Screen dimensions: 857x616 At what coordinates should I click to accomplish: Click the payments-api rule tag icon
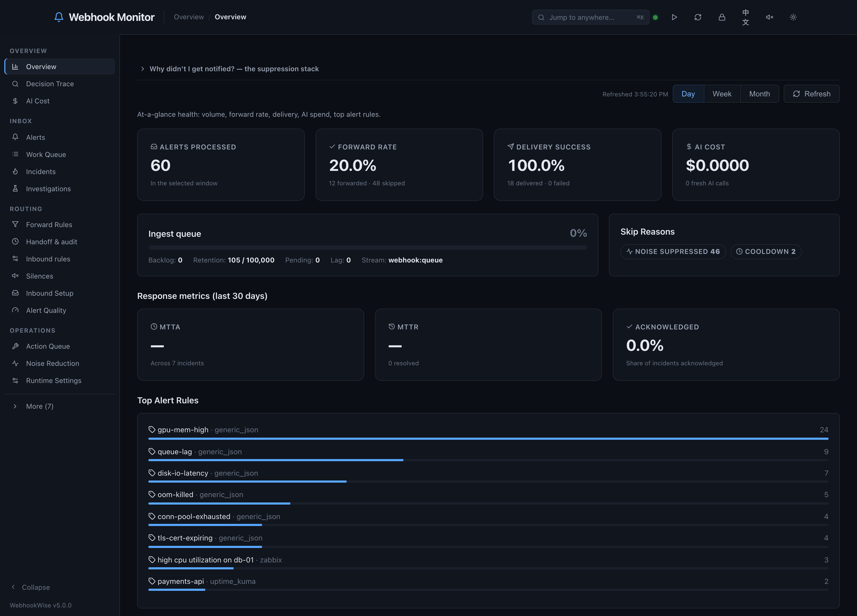point(152,581)
